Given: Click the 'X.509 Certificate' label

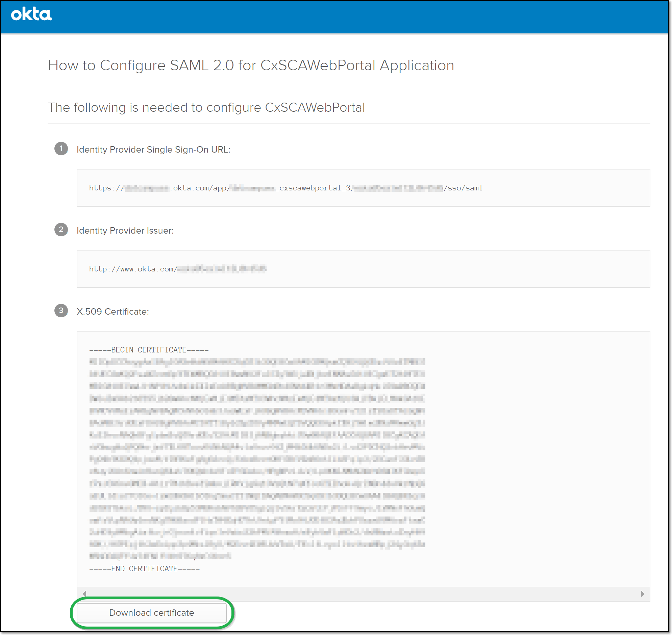Looking at the screenshot, I should point(113,311).
